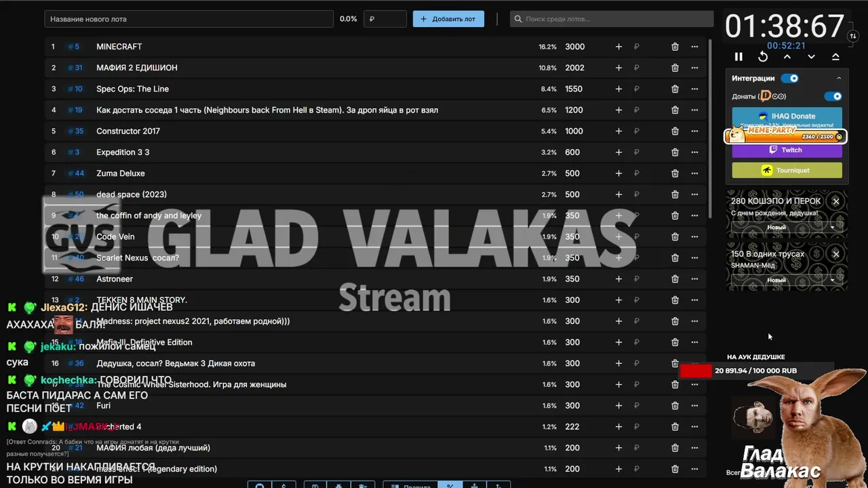
Task: Reset the auction timer
Action: pos(763,57)
